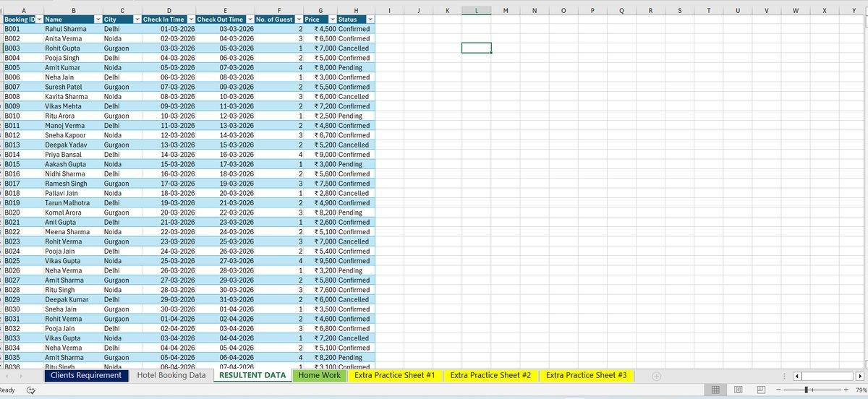Image resolution: width=868 pixels, height=399 pixels.
Task: Open Extra Practice Sheet #3 tab
Action: coord(586,375)
